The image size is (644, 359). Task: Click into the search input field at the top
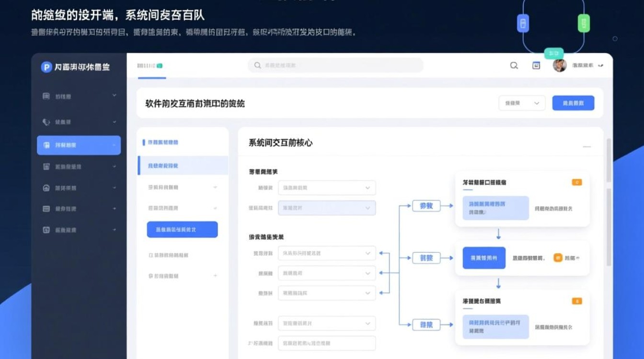335,65
